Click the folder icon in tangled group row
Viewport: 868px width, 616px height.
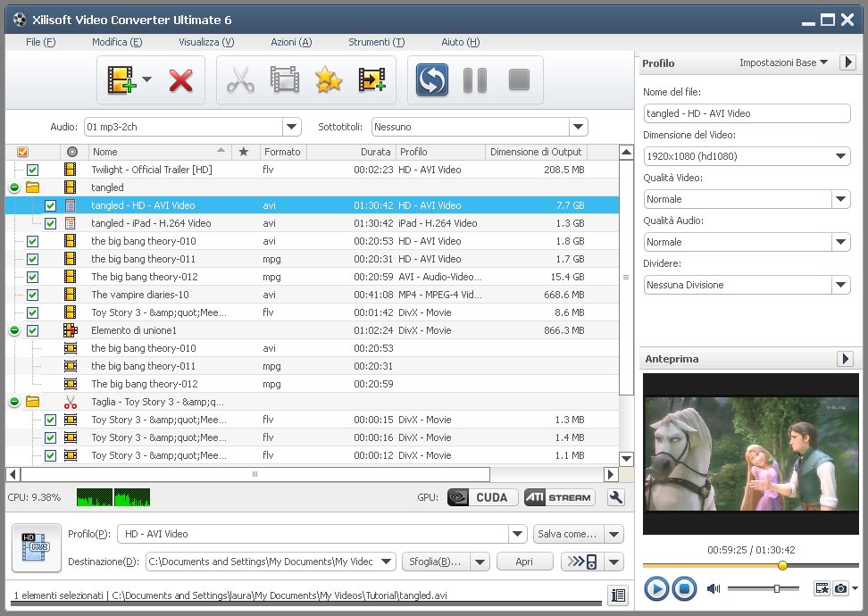(33, 187)
